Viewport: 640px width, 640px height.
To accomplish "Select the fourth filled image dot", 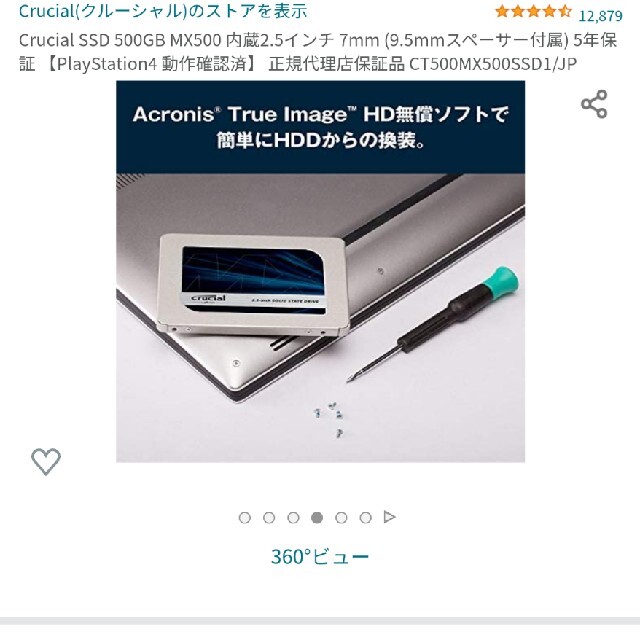I will click(317, 518).
